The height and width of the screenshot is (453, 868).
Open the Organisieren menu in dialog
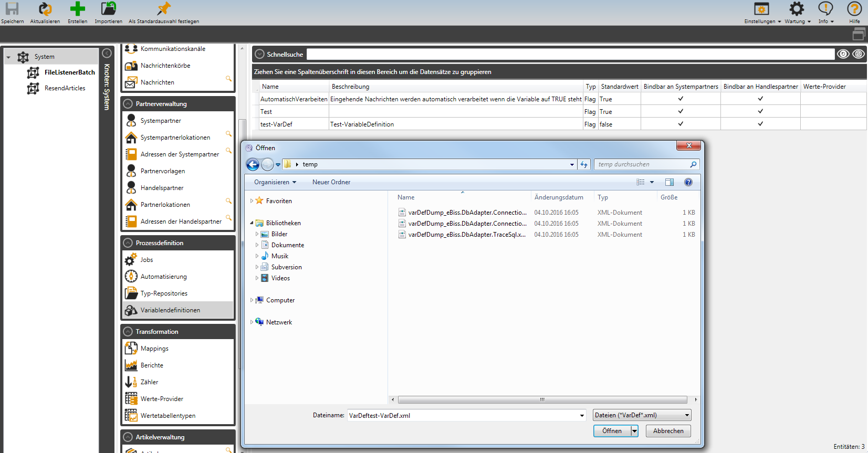[x=275, y=182]
